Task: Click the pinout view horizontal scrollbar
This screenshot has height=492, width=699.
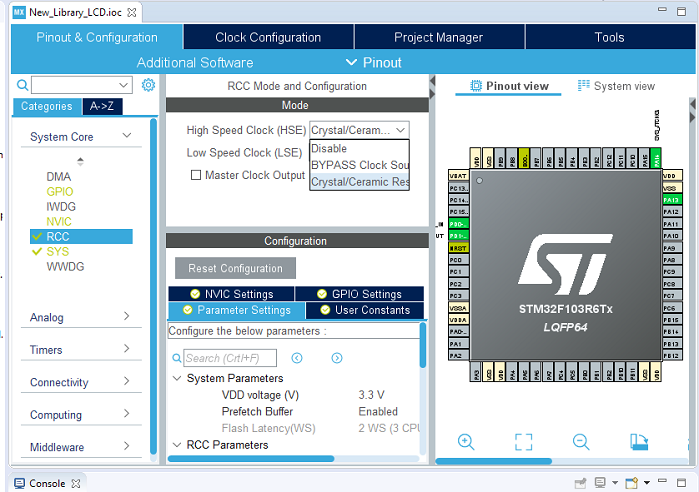Action: click(x=493, y=461)
